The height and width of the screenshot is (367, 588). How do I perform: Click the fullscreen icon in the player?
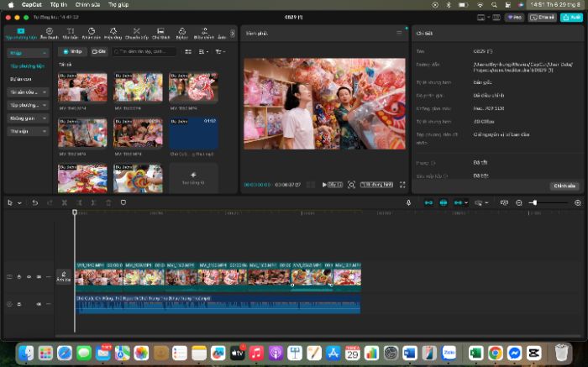(x=402, y=185)
